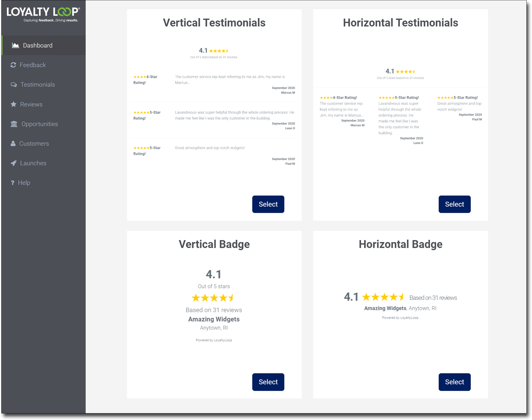The width and height of the screenshot is (532, 420).
Task: Select the Horizontal Badge widget
Action: [x=454, y=382]
